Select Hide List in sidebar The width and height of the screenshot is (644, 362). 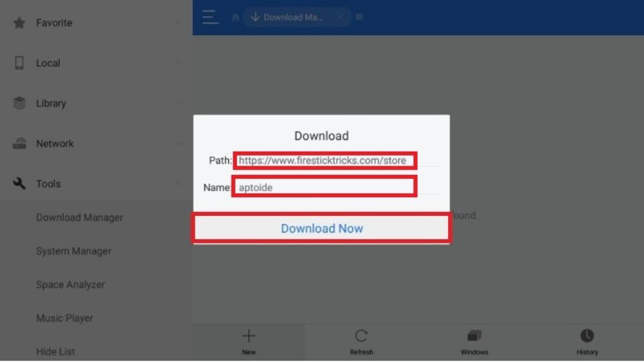point(56,352)
